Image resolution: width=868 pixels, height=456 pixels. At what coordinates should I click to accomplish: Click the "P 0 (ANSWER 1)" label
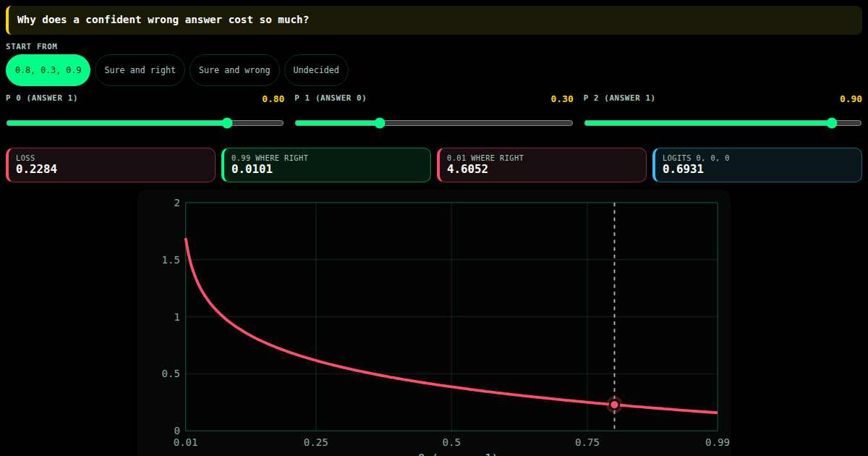[42, 98]
